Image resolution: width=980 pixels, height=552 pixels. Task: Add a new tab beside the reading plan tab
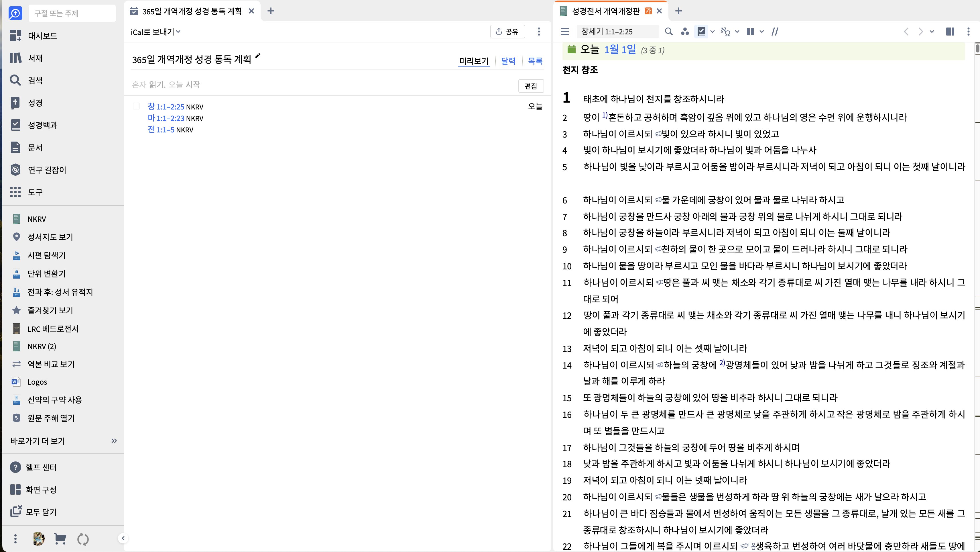coord(271,11)
